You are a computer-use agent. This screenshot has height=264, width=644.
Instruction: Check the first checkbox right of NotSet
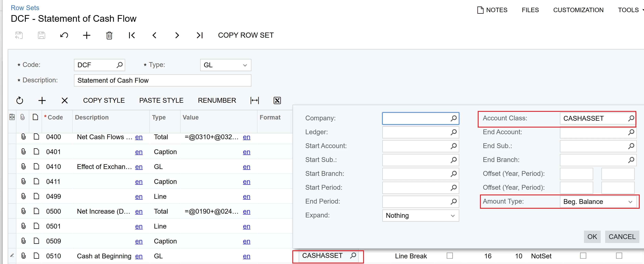click(583, 255)
